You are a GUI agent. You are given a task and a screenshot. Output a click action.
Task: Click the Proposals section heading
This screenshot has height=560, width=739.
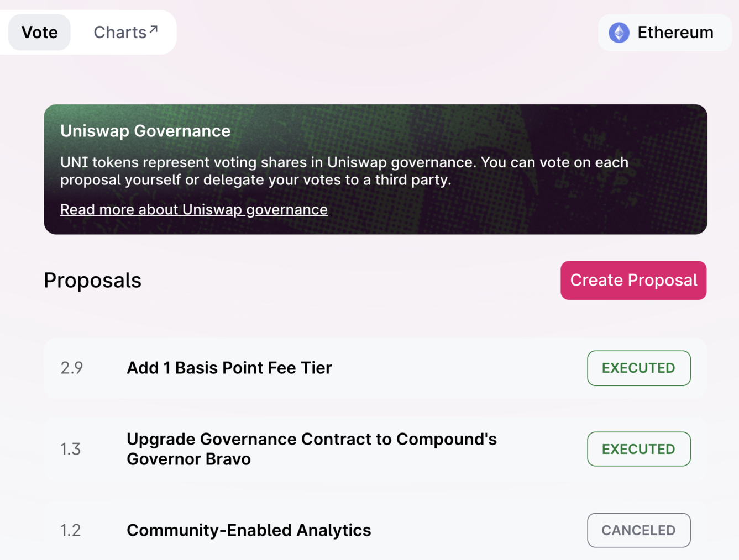(x=93, y=281)
